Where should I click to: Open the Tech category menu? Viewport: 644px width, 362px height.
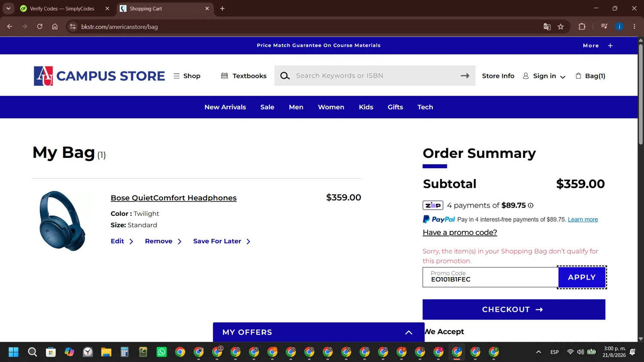tap(425, 107)
